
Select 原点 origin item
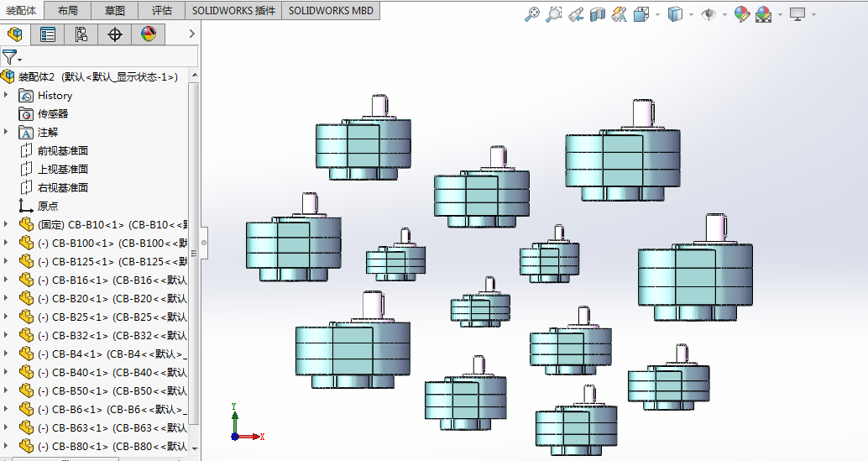click(48, 206)
